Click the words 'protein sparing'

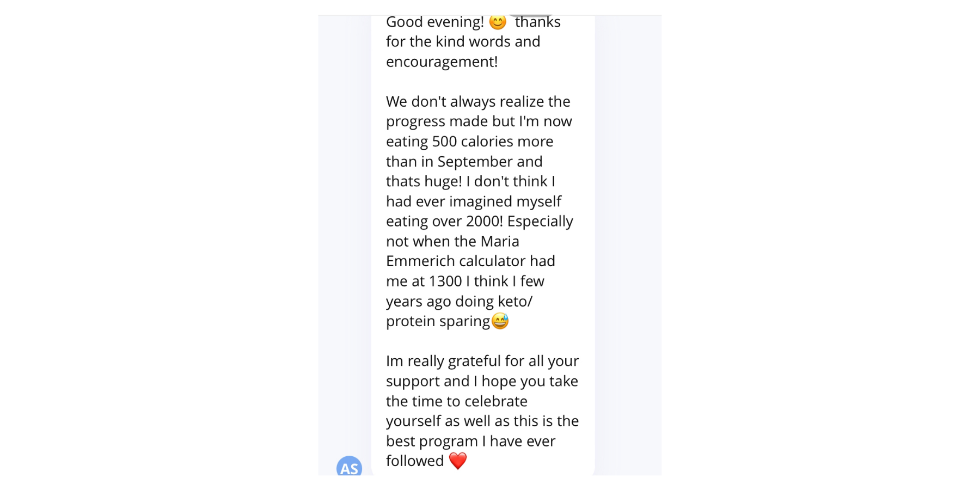pyautogui.click(x=438, y=322)
